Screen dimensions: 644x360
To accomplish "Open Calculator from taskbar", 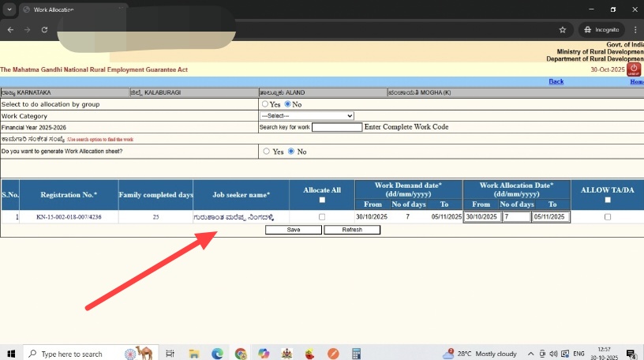I will [356, 354].
